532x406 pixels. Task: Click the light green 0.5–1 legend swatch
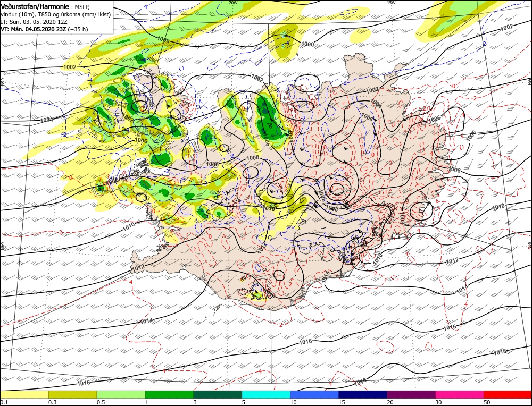pyautogui.click(x=121, y=394)
